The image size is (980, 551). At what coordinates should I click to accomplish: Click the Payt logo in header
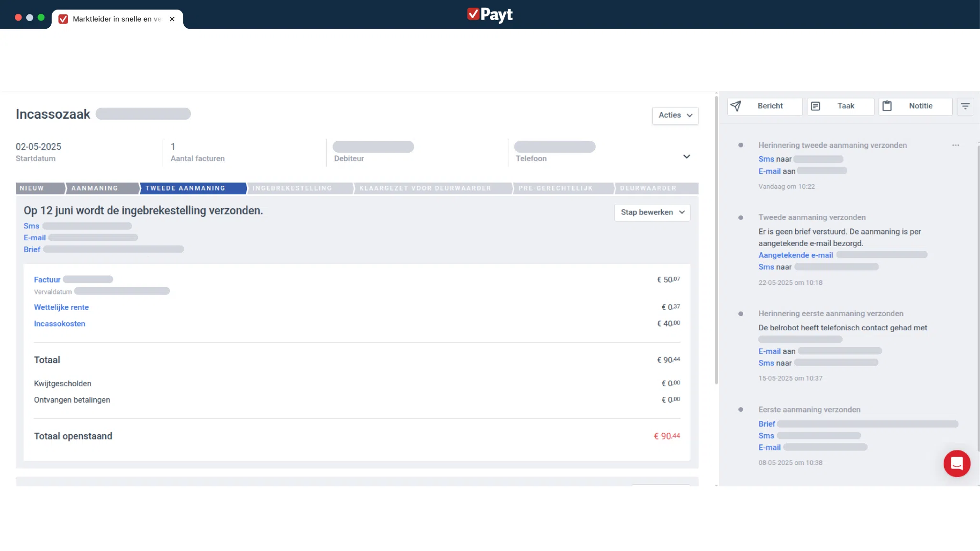pos(490,14)
